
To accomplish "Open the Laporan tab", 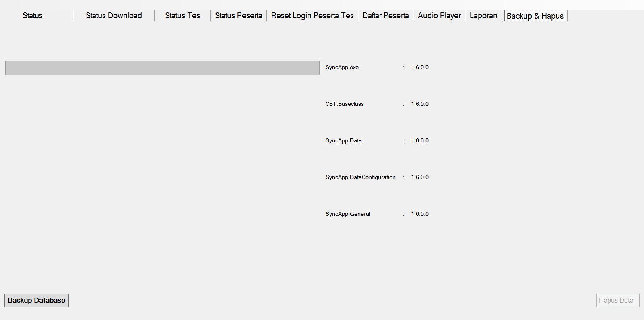I will 483,16.
